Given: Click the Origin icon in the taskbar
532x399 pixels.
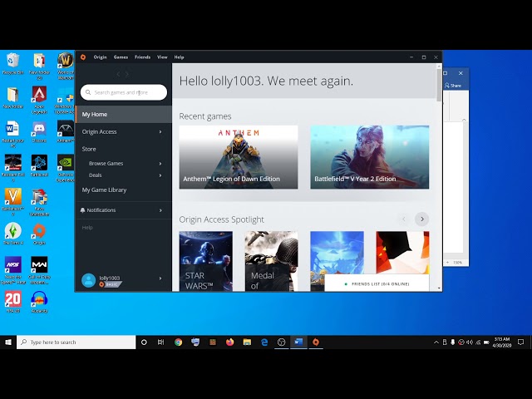Looking at the screenshot, I should (316, 342).
